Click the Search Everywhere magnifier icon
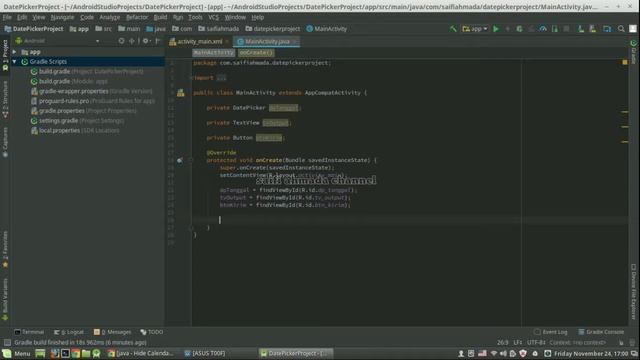This screenshot has width=640, height=360. (x=621, y=29)
